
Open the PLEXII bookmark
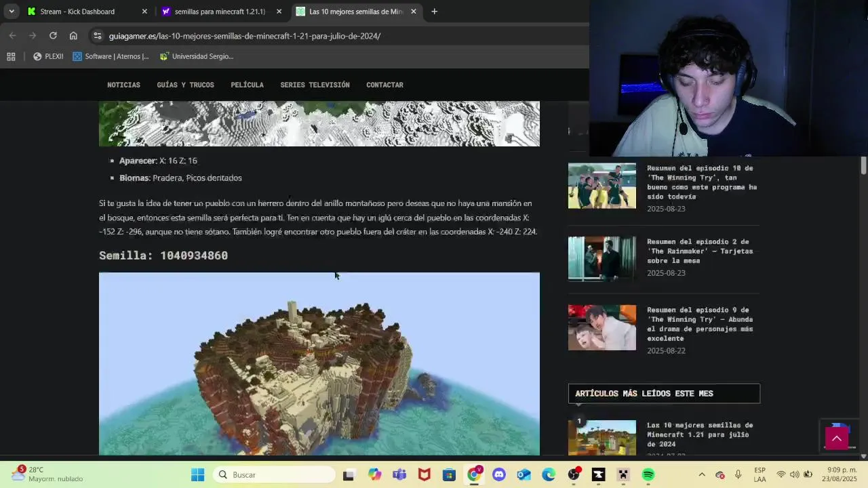(x=48, y=56)
